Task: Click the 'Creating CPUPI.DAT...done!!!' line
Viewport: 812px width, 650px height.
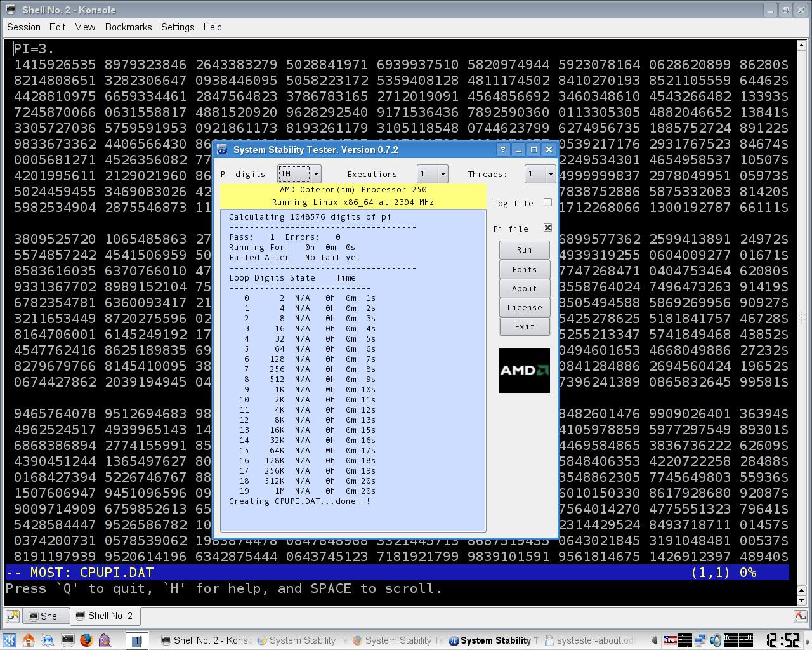Action: point(299,501)
